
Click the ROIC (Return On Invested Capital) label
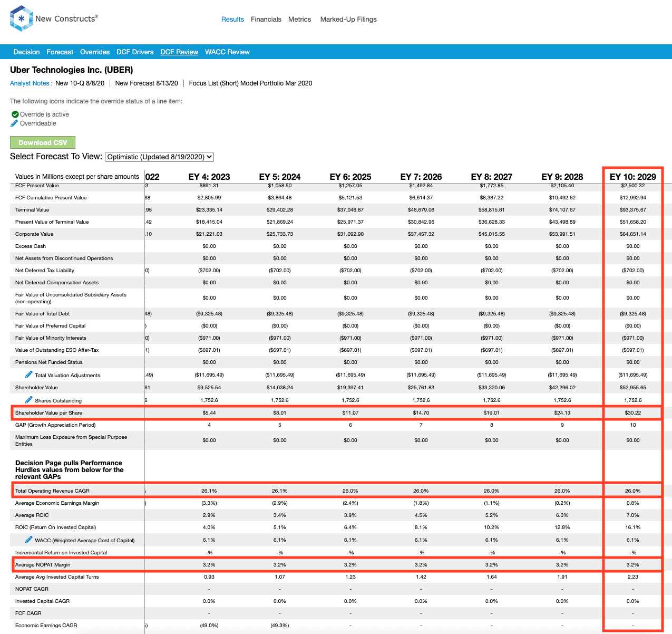tap(55, 527)
